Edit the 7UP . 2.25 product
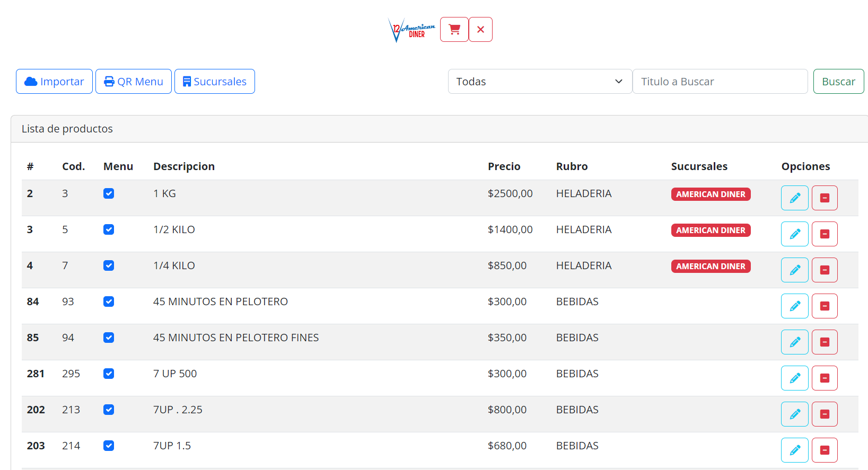Viewport: 868px width, 470px height. [x=794, y=414]
